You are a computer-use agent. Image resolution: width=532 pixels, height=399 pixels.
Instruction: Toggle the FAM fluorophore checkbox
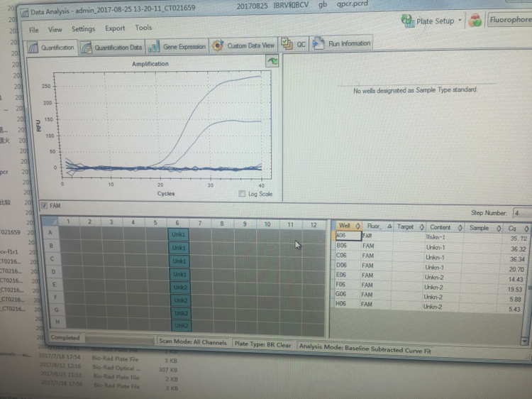(x=44, y=205)
